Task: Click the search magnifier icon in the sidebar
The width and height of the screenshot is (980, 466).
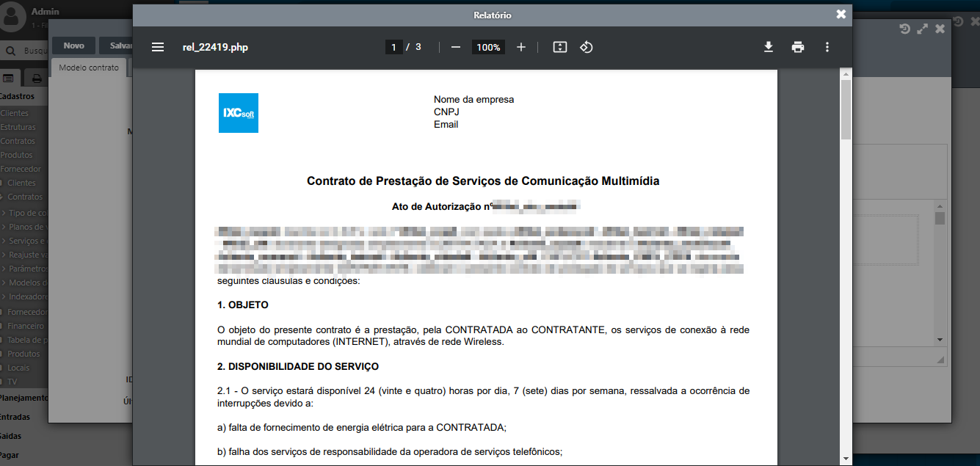Action: pos(11,51)
